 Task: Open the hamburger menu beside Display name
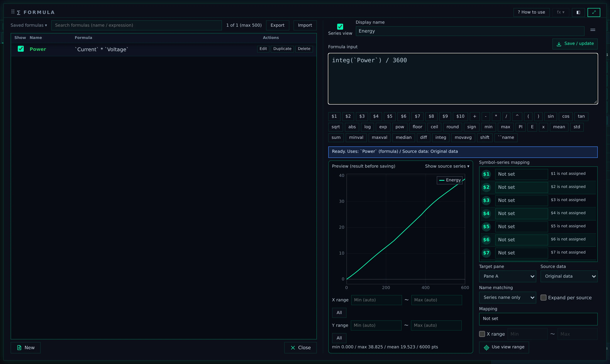pyautogui.click(x=593, y=30)
